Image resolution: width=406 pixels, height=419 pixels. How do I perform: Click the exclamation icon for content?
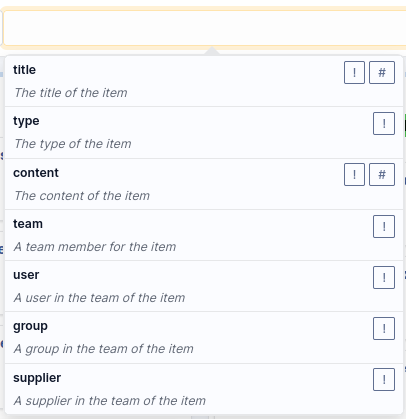pyautogui.click(x=354, y=174)
